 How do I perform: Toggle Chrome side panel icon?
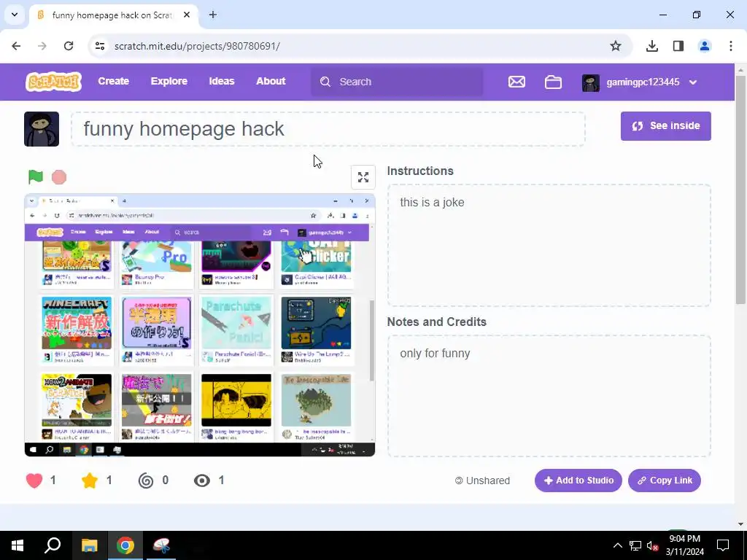coord(678,46)
